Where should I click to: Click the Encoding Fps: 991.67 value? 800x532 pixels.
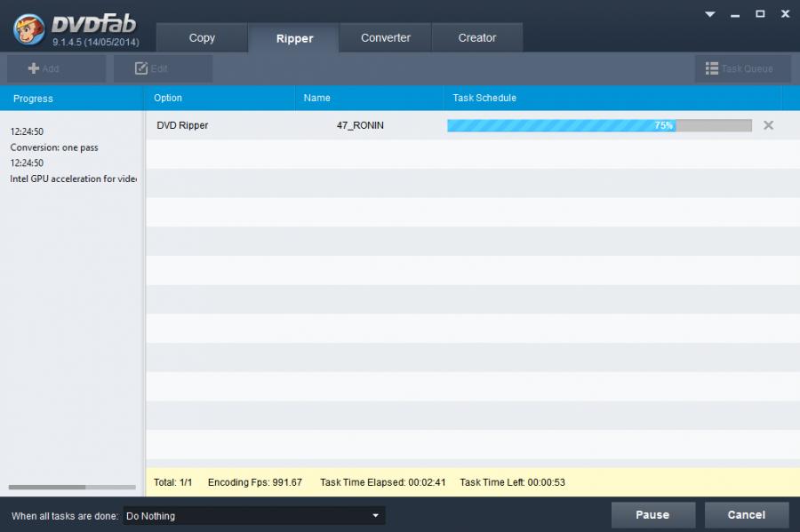click(x=255, y=482)
